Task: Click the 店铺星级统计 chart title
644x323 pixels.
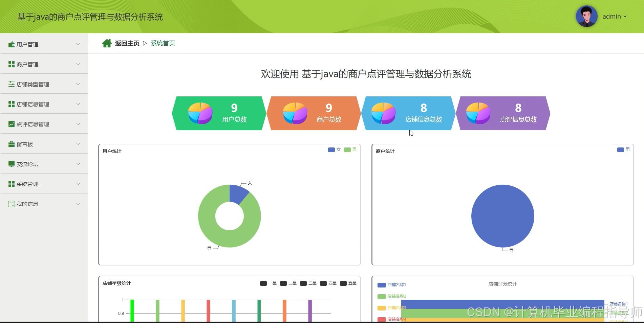Action: point(116,283)
